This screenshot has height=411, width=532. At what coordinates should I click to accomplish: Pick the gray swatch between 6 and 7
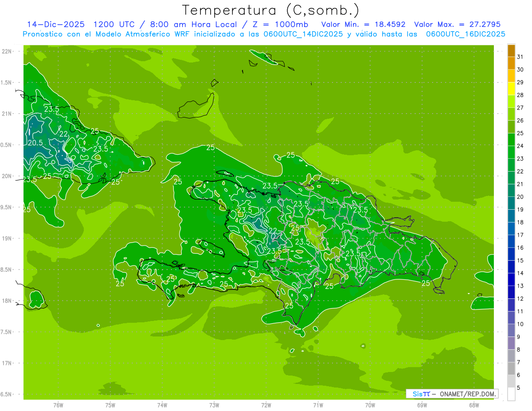click(511, 368)
